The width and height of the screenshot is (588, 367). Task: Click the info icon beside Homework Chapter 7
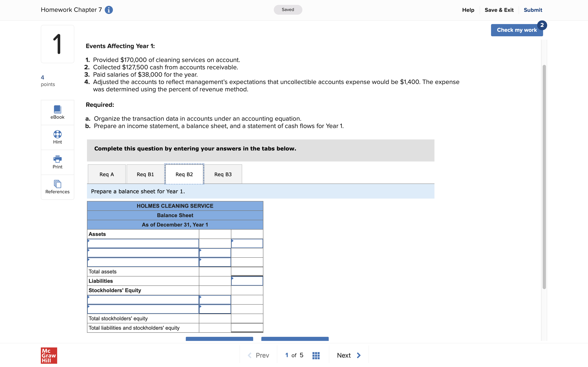coord(109,10)
